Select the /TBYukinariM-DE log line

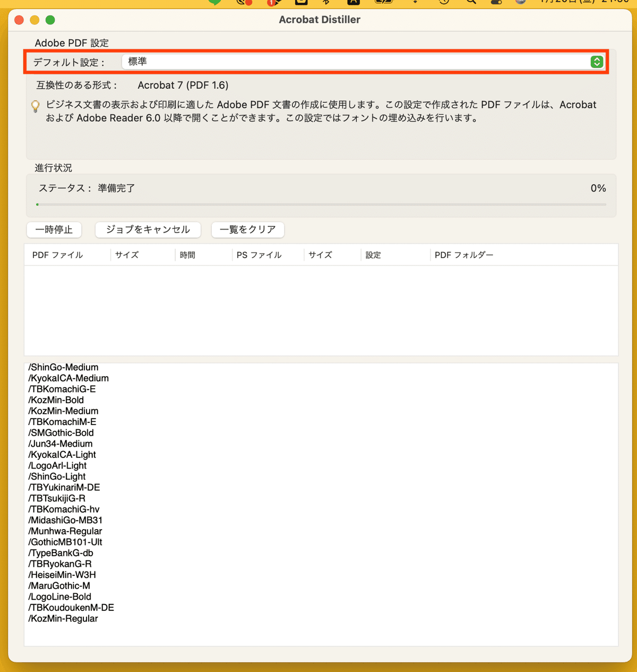[64, 487]
